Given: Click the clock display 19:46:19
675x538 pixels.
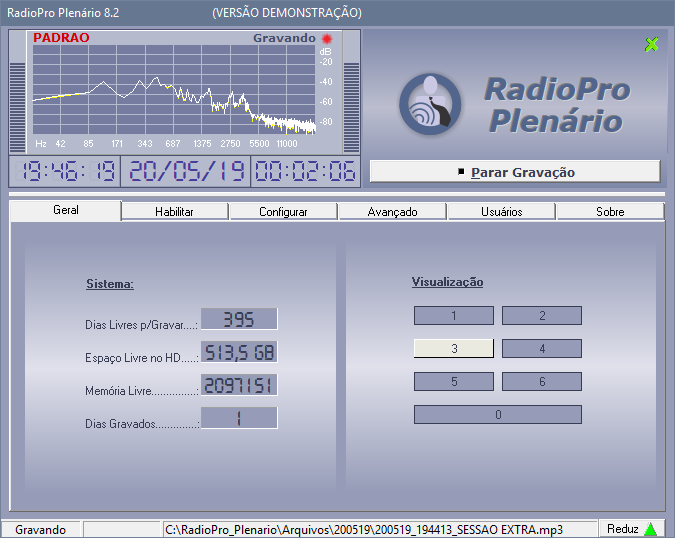Looking at the screenshot, I should coord(65,171).
